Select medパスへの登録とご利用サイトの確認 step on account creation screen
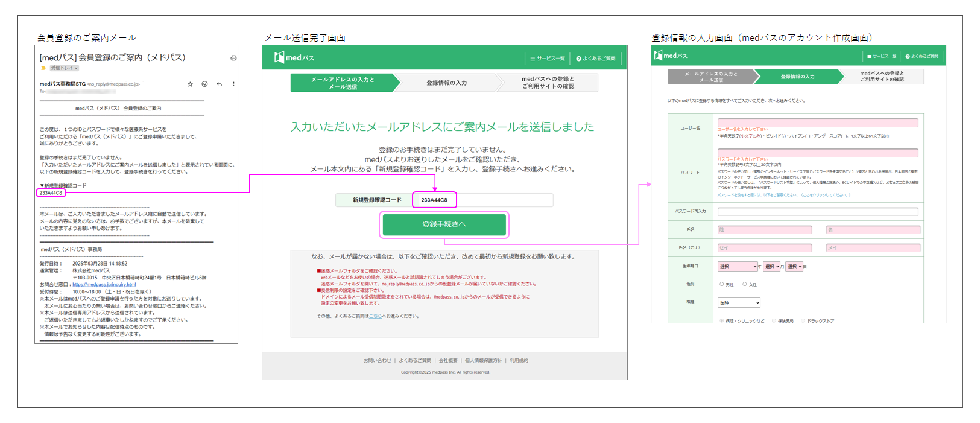The image size is (980, 423). (882, 77)
